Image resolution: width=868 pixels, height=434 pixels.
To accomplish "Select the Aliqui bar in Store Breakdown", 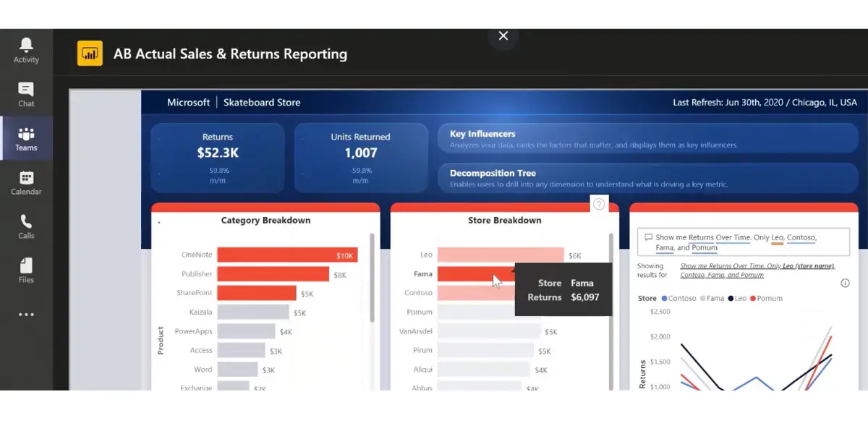I will [x=484, y=369].
